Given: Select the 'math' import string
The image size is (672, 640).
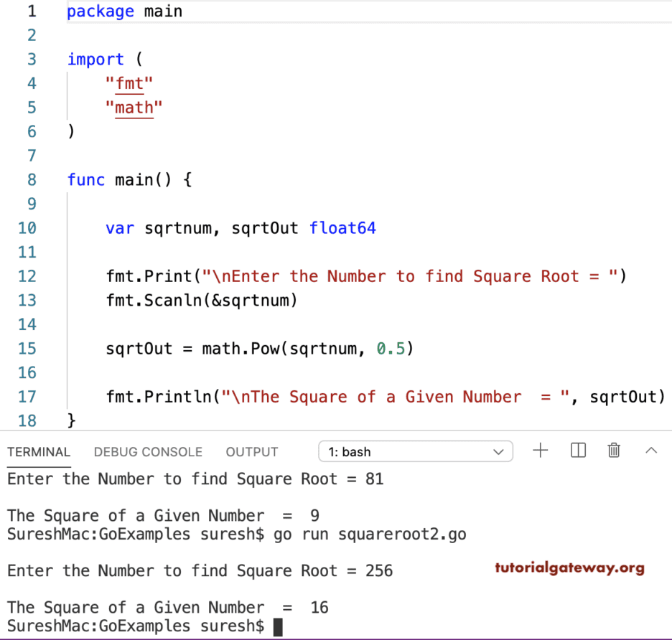Looking at the screenshot, I should (x=134, y=108).
